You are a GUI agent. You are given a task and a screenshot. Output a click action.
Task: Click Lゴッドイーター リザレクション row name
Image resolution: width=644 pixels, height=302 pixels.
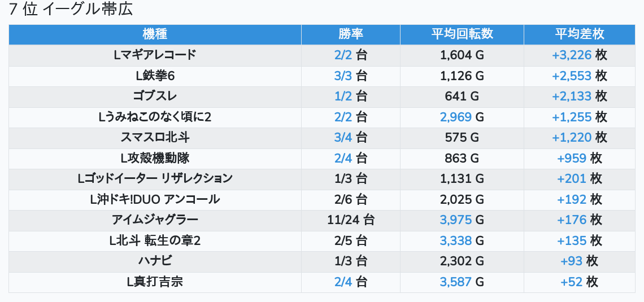point(155,178)
